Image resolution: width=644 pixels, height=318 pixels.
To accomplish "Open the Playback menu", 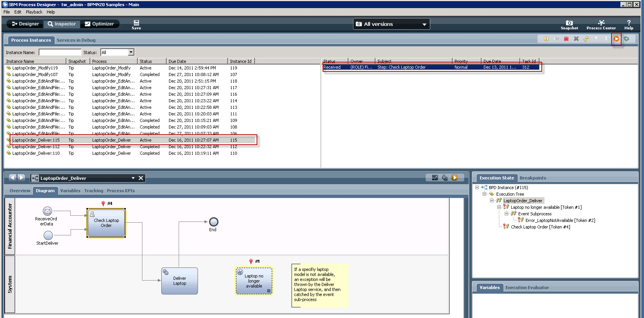I will (x=34, y=12).
